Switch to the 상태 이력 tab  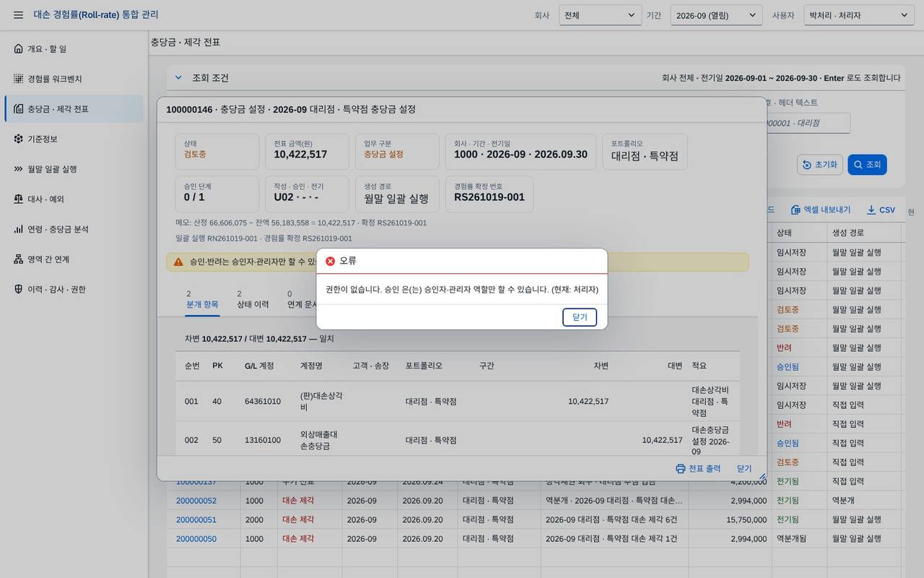(253, 299)
